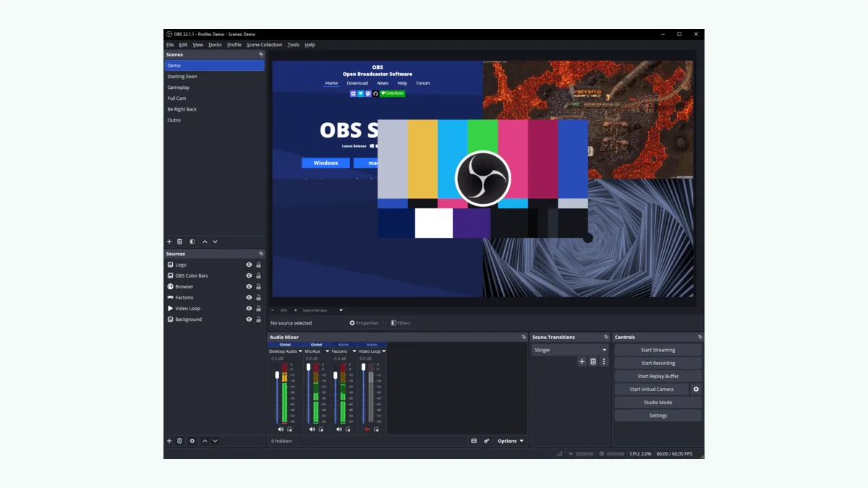Image resolution: width=868 pixels, height=488 pixels.
Task: Remove the selected scene with the Scenes trash icon
Action: pyautogui.click(x=179, y=241)
